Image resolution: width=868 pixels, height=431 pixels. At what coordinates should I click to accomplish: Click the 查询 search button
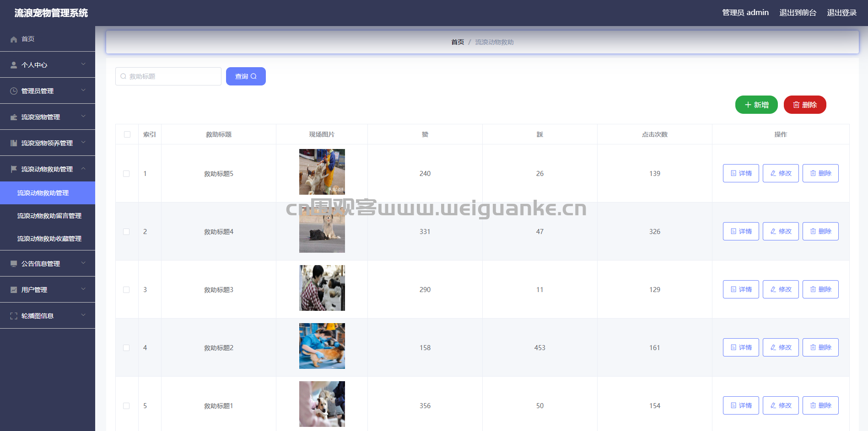(x=246, y=76)
